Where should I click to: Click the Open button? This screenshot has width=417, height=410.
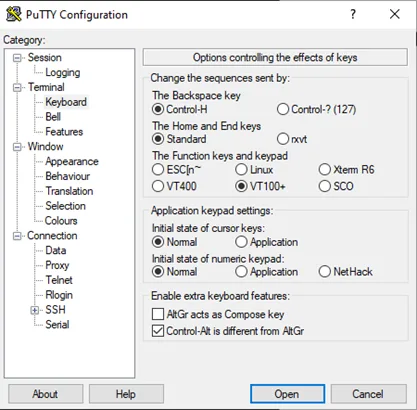click(x=287, y=394)
